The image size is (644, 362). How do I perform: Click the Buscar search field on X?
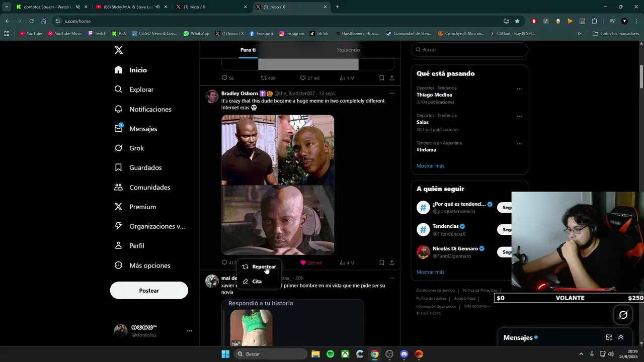click(x=469, y=50)
